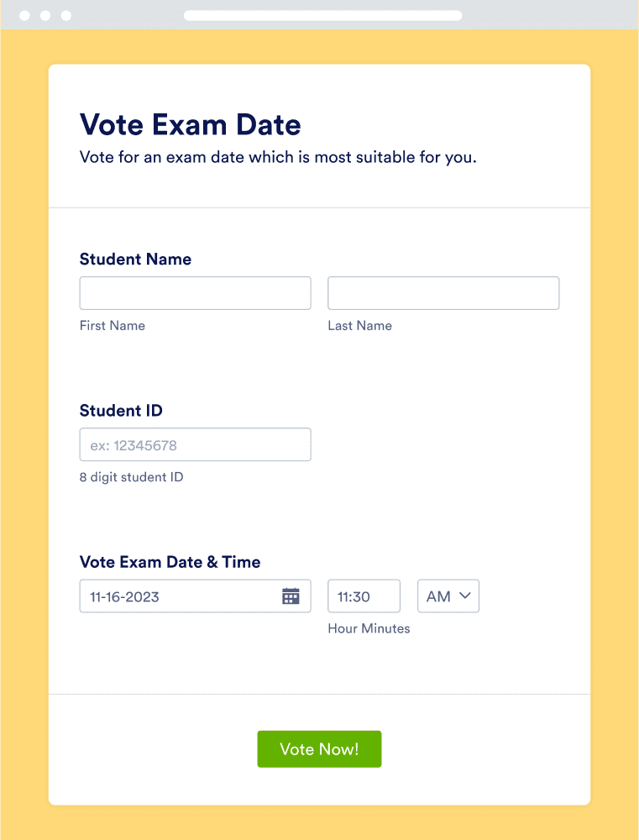Submit the vote with the green button
The width and height of the screenshot is (639, 840).
pyautogui.click(x=319, y=748)
